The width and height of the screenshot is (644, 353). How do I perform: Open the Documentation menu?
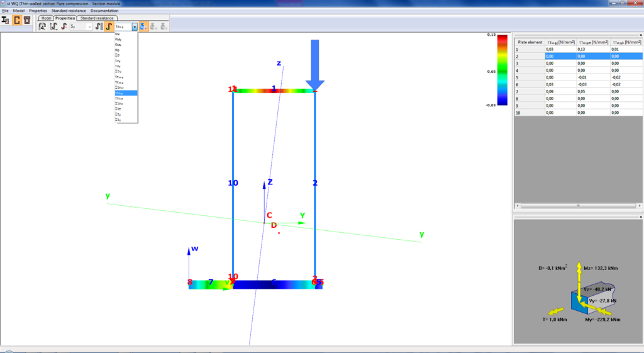[x=104, y=11]
